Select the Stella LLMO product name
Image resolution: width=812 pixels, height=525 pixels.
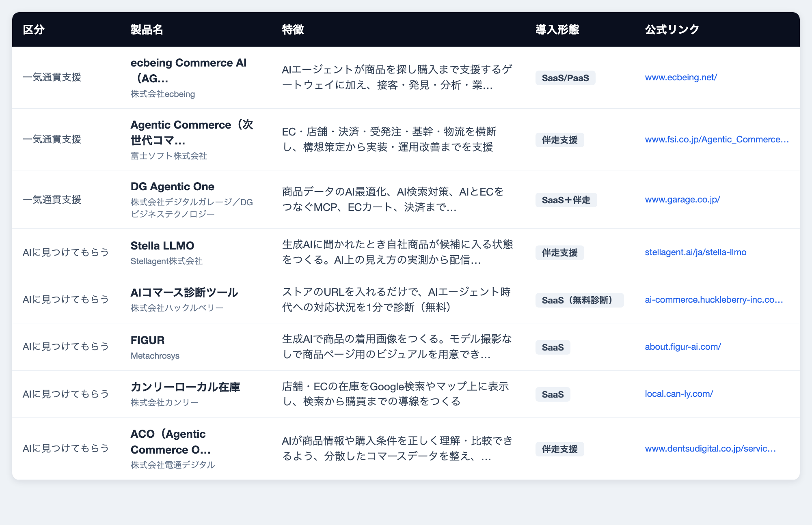162,246
